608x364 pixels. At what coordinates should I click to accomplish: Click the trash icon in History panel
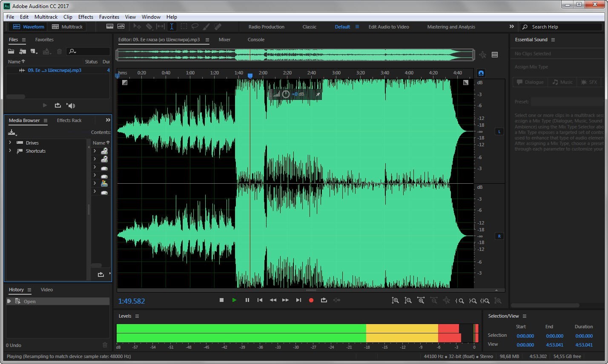[x=105, y=345]
